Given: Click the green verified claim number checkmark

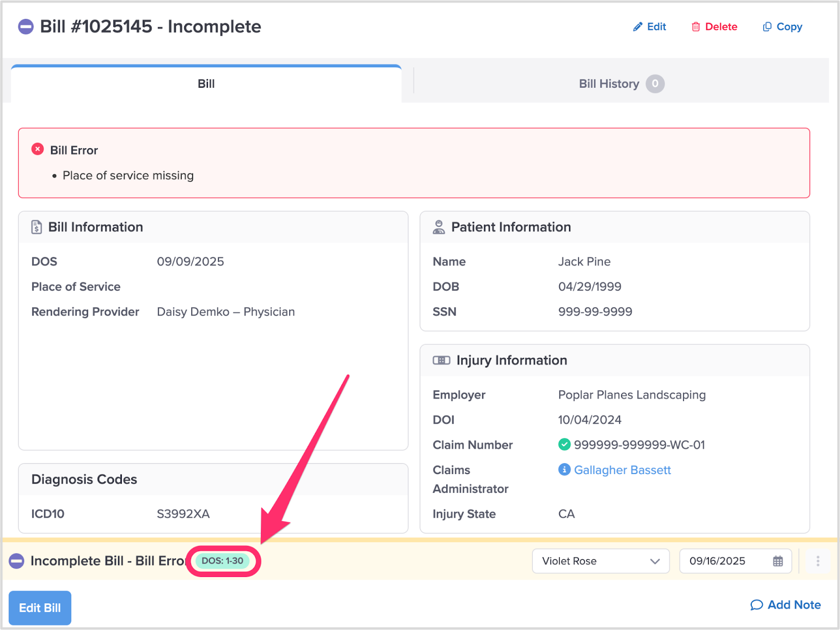Looking at the screenshot, I should 564,445.
